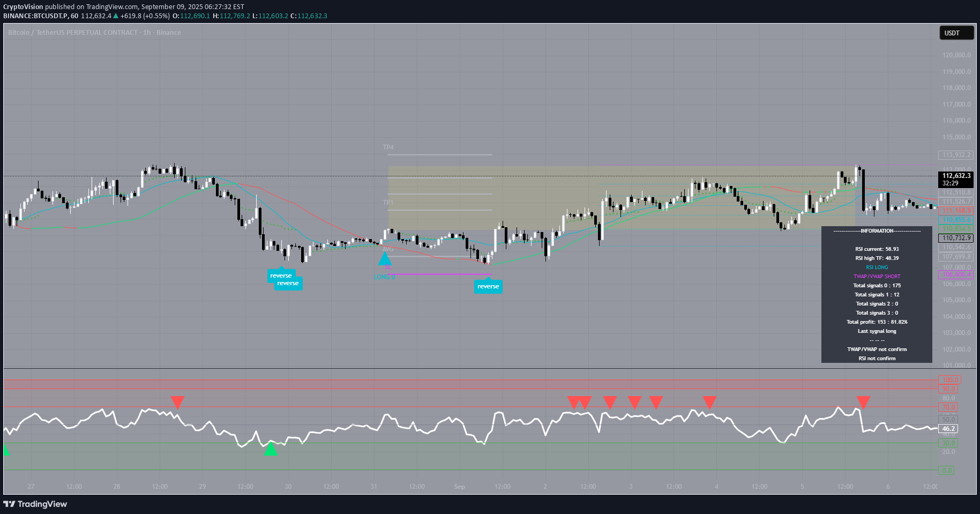Click the BINANCE:BTCUSDT.P symbol text in header
This screenshot has width=980, height=514.
coord(35,16)
